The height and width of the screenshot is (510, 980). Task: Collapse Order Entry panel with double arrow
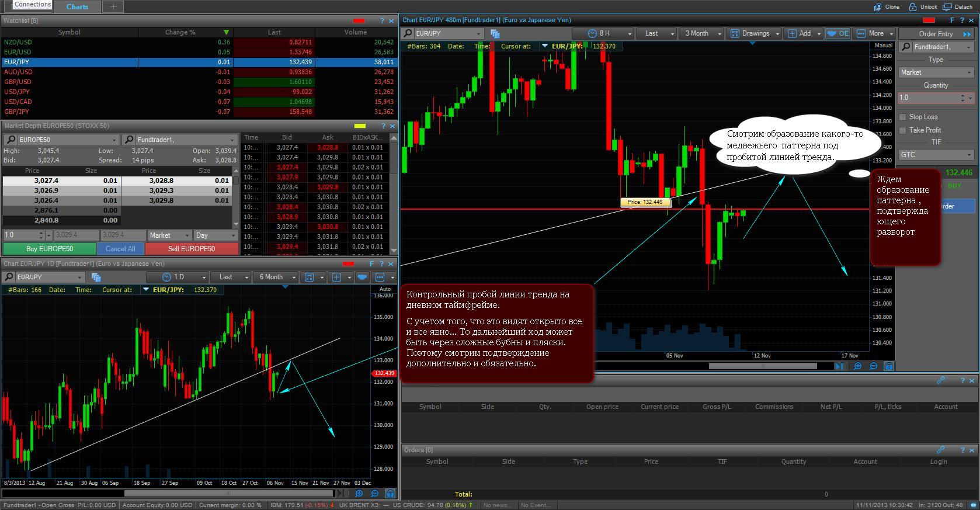[x=967, y=34]
